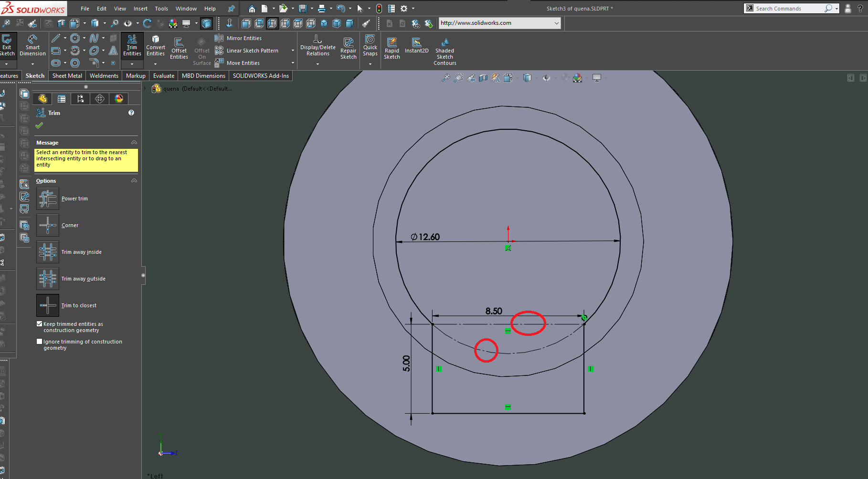Enable Keep trimmed entities as construction geometry
This screenshot has width=868, height=479.
[40, 324]
